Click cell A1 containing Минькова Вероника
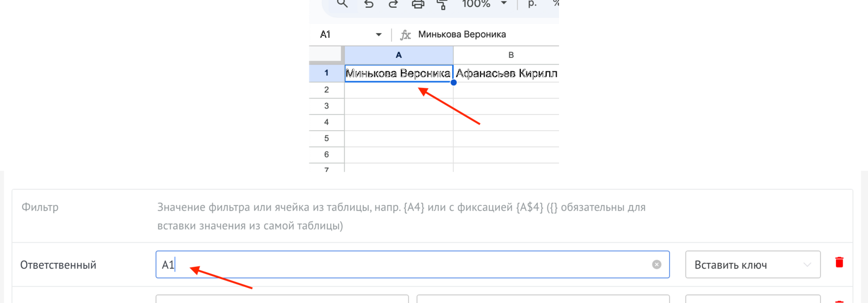Screen dimensions: 868x303 [x=398, y=73]
